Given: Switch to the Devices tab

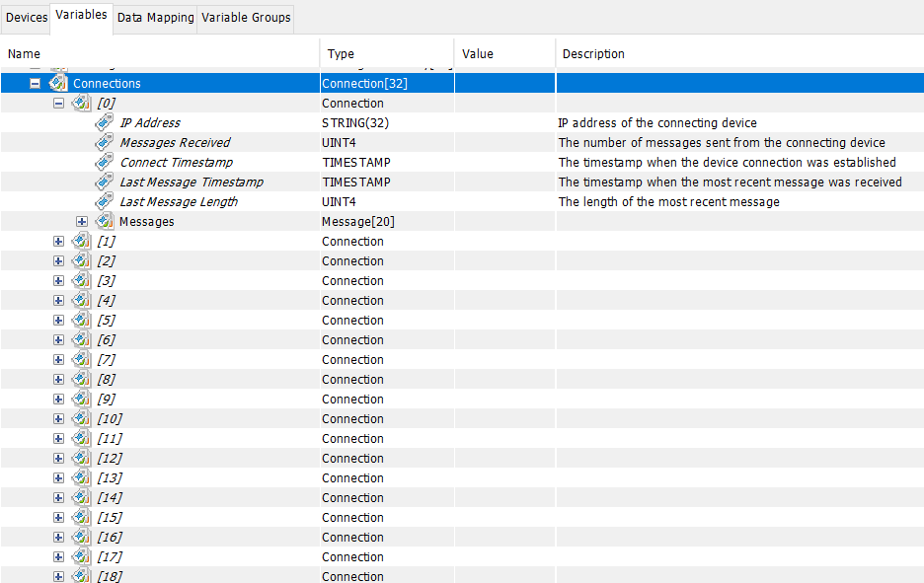Looking at the screenshot, I should coord(26,17).
